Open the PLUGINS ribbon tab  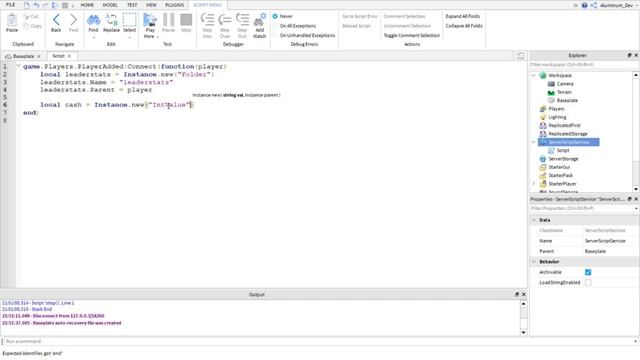pos(174,5)
